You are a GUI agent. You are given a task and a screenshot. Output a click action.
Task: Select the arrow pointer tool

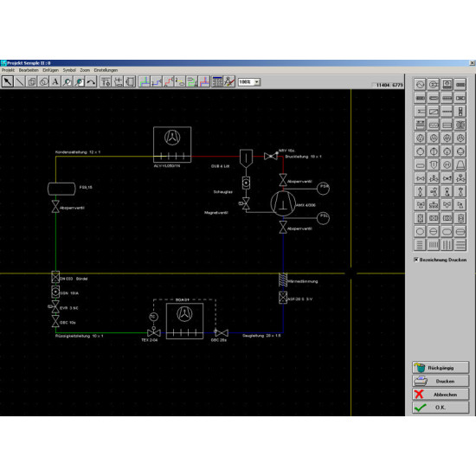[x=8, y=81]
